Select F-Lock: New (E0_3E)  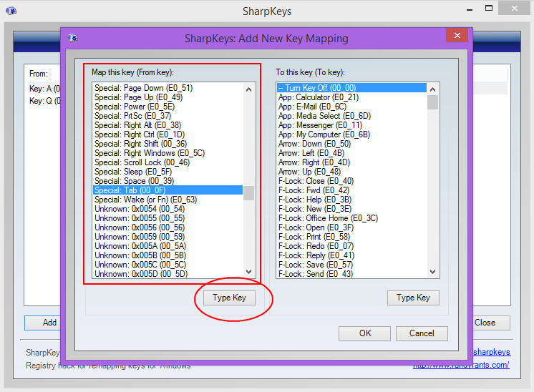[x=351, y=209]
